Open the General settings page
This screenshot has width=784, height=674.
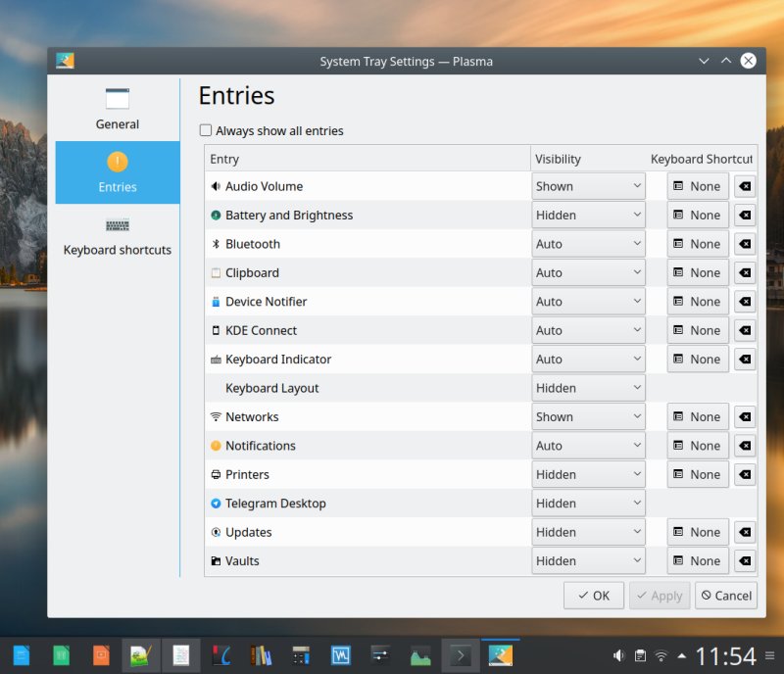tap(117, 108)
